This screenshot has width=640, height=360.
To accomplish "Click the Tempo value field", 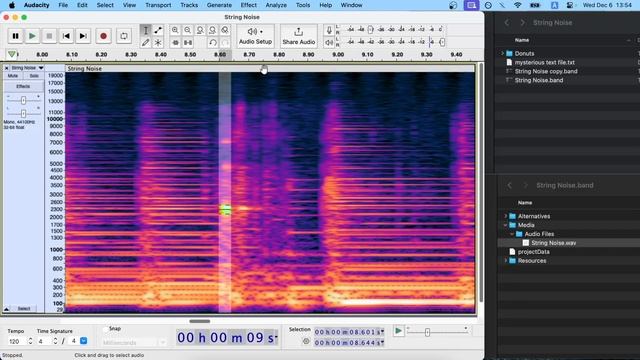I will (x=16, y=341).
